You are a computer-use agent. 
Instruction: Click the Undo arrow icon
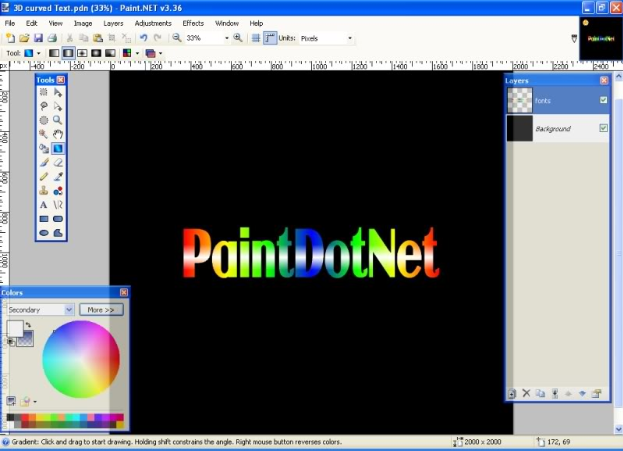pyautogui.click(x=143, y=38)
